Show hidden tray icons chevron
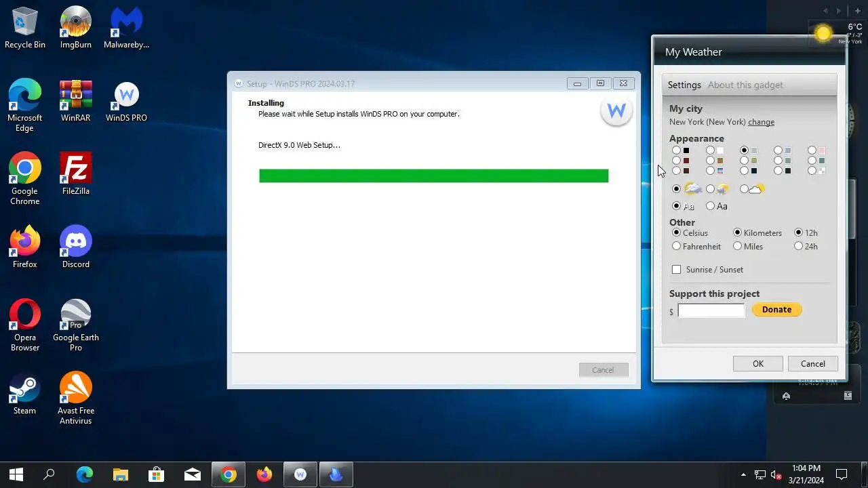The height and width of the screenshot is (488, 868). click(743, 475)
